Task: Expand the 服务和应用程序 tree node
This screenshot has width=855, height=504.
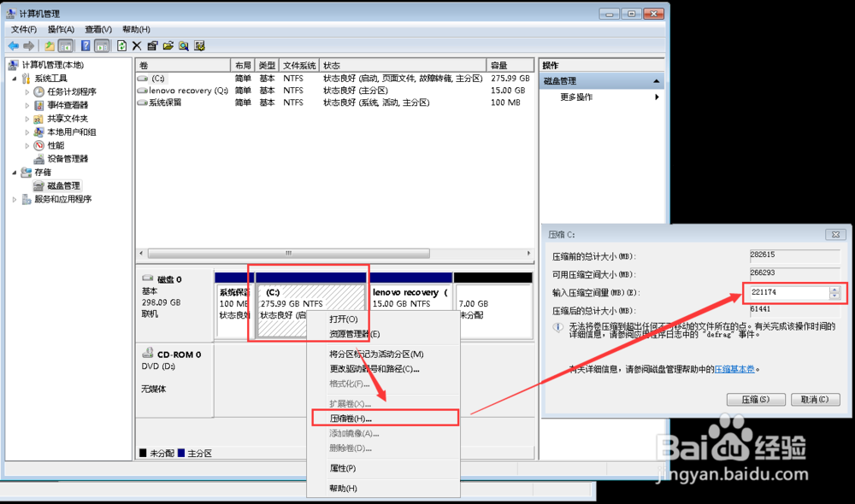Action: [x=15, y=199]
